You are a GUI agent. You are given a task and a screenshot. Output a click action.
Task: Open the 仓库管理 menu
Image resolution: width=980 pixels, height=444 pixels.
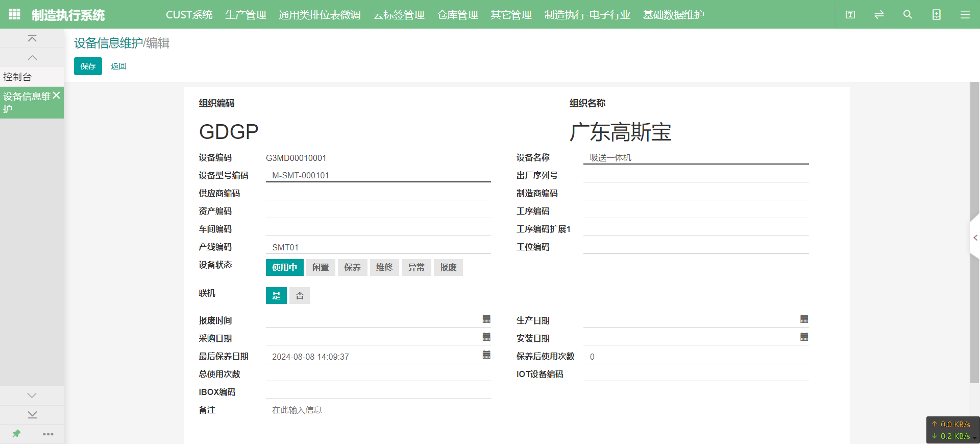457,15
